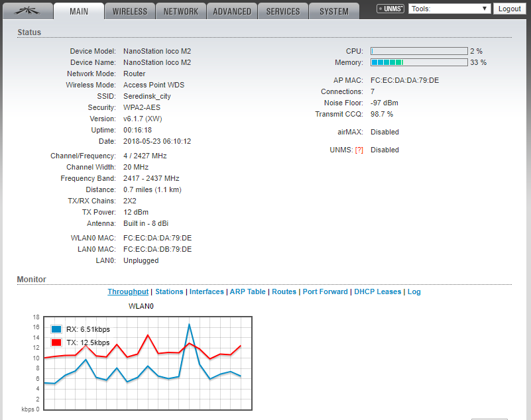Select antenna value Built in - 8 dBi

[x=146, y=223]
